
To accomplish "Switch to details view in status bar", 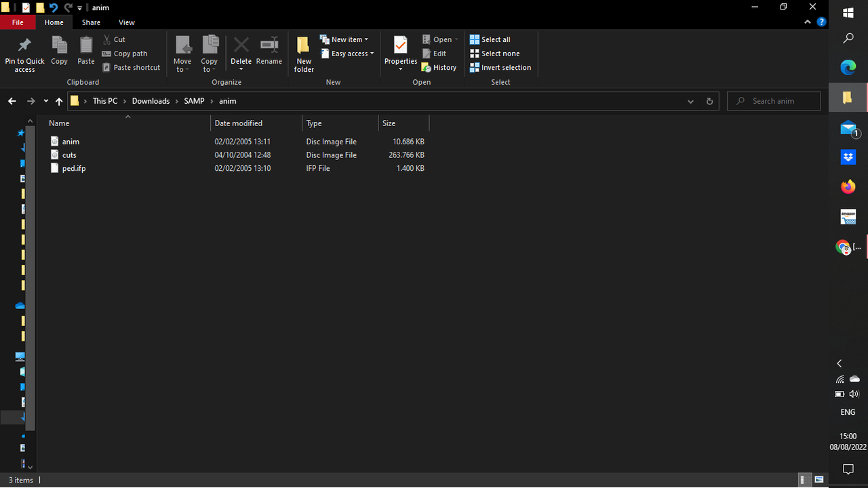I will [804, 480].
